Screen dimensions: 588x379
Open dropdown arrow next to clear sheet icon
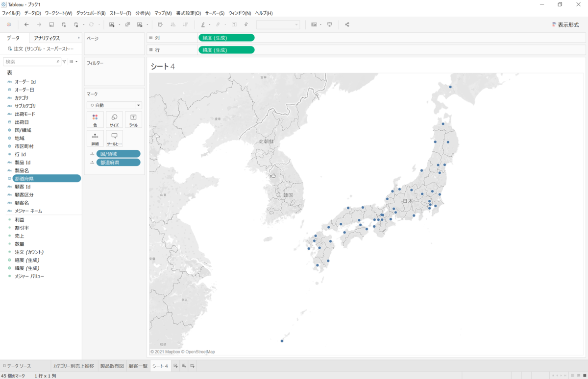147,24
